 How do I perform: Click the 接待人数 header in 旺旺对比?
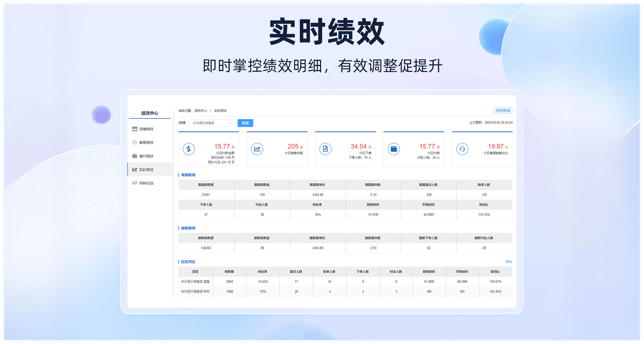coord(296,272)
